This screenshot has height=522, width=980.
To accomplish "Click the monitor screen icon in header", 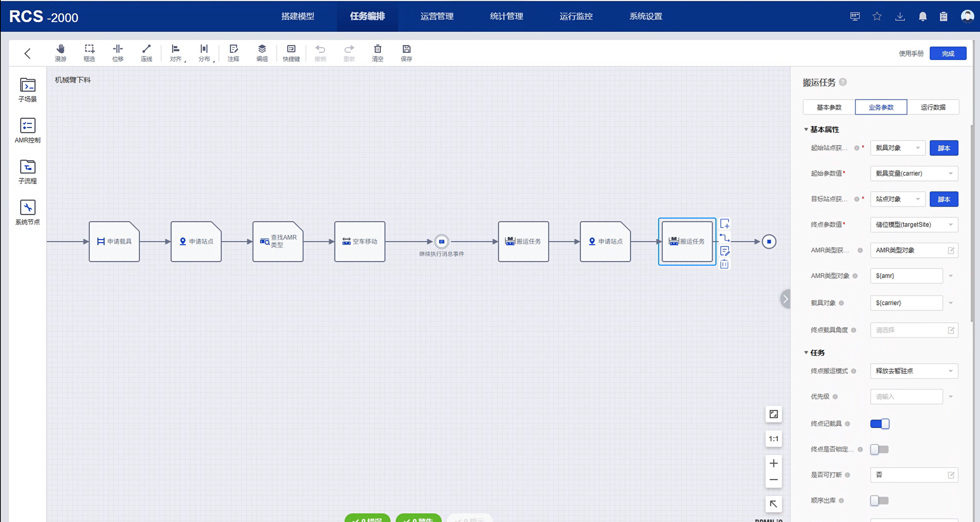I will coord(855,16).
